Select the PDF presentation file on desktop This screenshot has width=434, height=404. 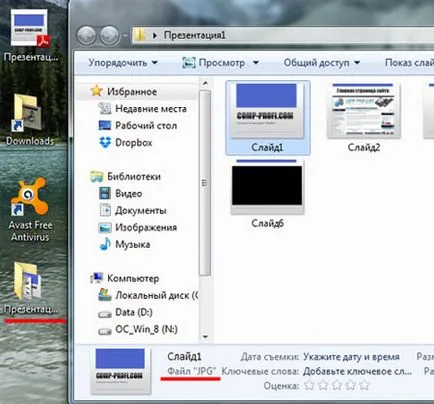point(30,36)
